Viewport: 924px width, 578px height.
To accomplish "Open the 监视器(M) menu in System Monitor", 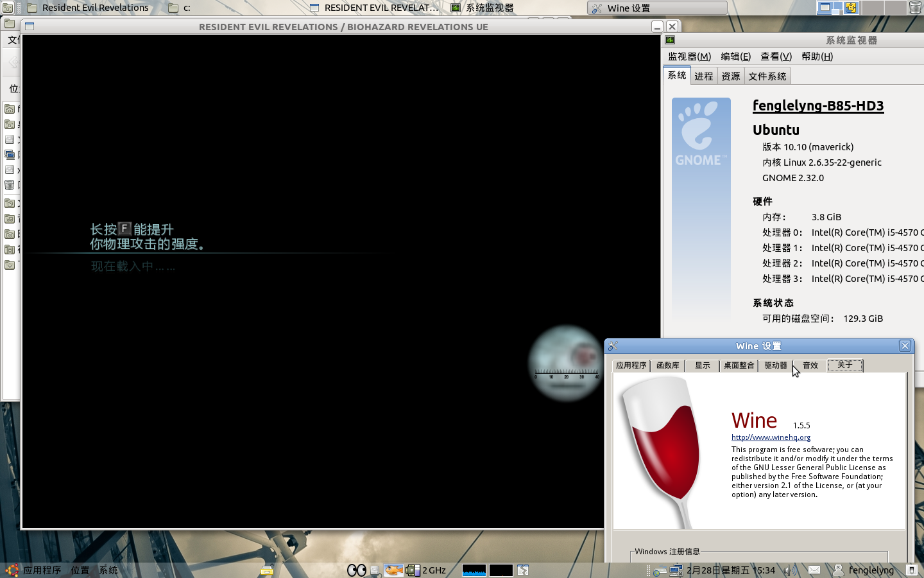I will coord(689,57).
